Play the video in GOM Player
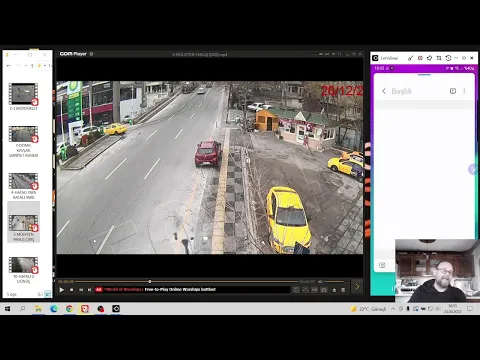Image resolution: width=480 pixels, height=360 pixels. click(62, 290)
